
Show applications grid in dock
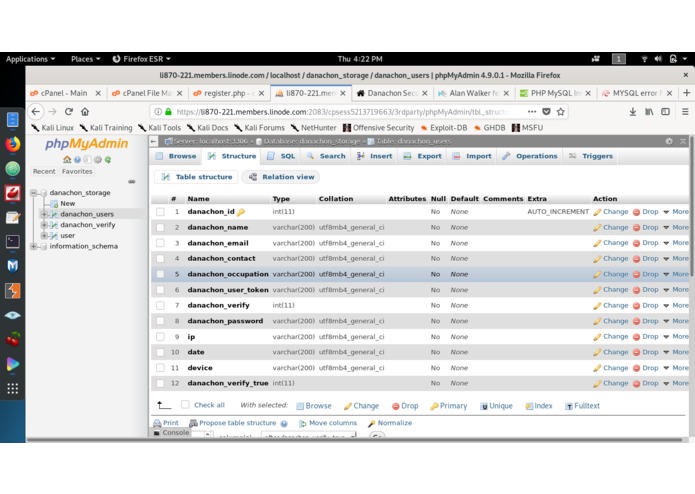point(12,389)
